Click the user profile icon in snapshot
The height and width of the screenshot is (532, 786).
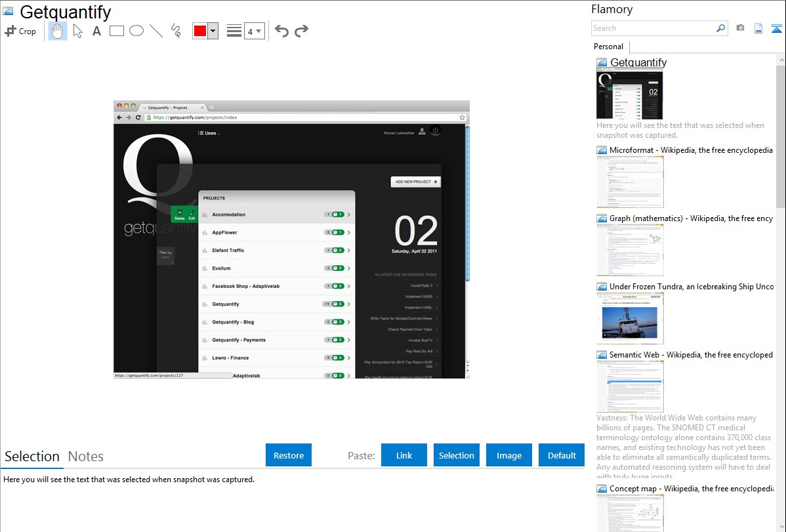pyautogui.click(x=422, y=131)
